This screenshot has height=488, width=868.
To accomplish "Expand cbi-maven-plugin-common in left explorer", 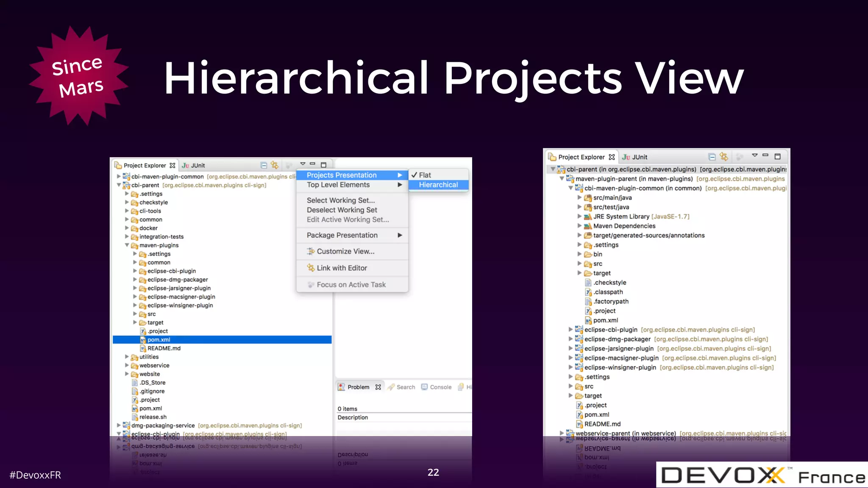I will 119,177.
